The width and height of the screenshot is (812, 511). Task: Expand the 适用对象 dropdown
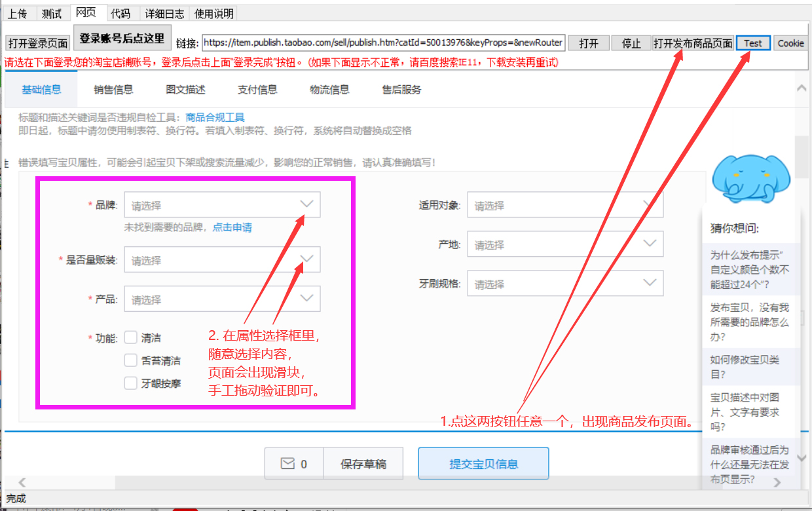point(565,205)
